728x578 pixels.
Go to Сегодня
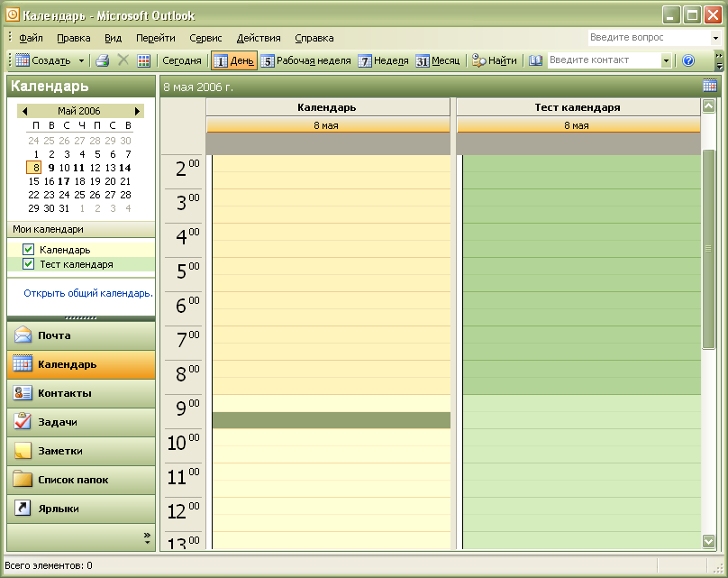[x=182, y=60]
